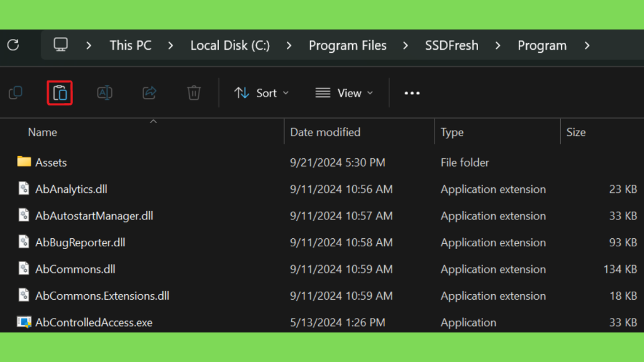Select the file AbCommons.Extensions.dll
Screen dimensions: 644x362
[x=102, y=296]
